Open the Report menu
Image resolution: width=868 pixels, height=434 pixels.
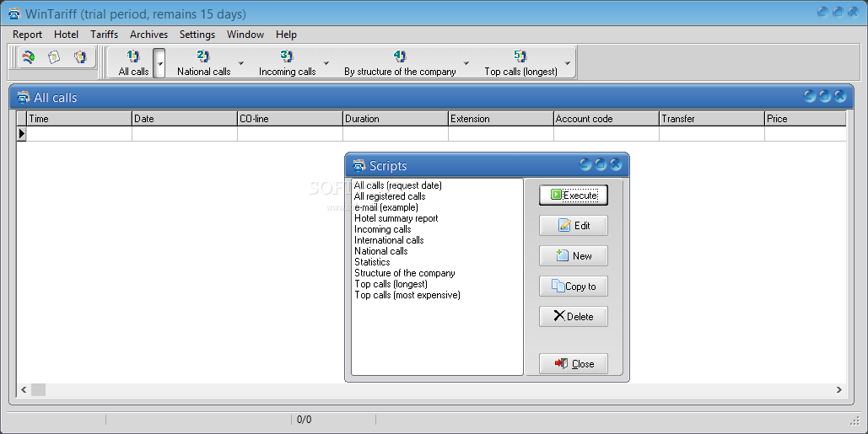click(27, 35)
